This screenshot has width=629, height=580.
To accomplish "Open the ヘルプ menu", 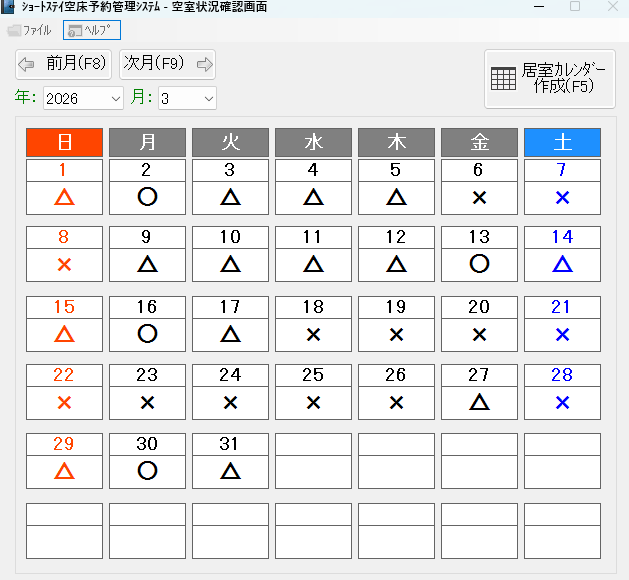I will click(x=92, y=30).
